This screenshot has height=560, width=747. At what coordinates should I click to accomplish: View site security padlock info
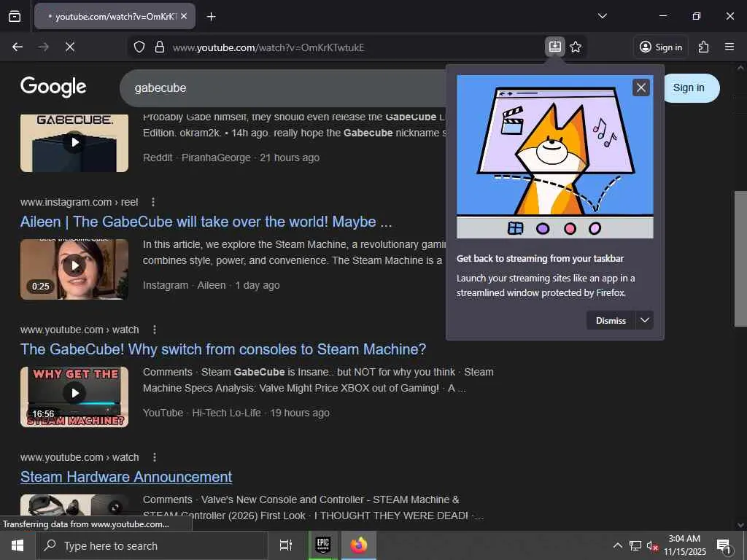[x=160, y=47]
